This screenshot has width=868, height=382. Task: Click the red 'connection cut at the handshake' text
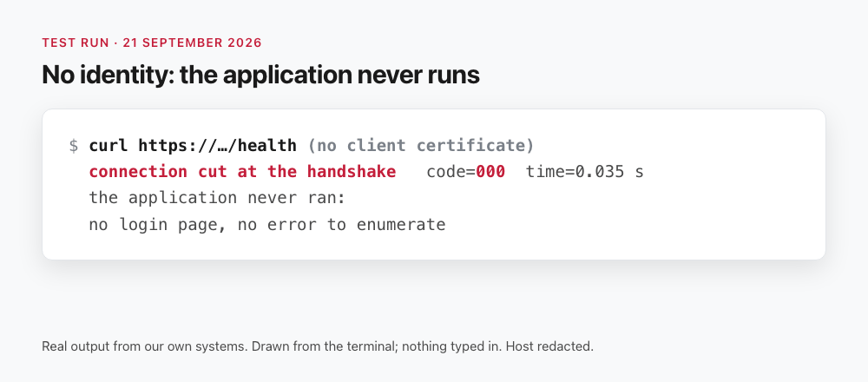(x=242, y=172)
